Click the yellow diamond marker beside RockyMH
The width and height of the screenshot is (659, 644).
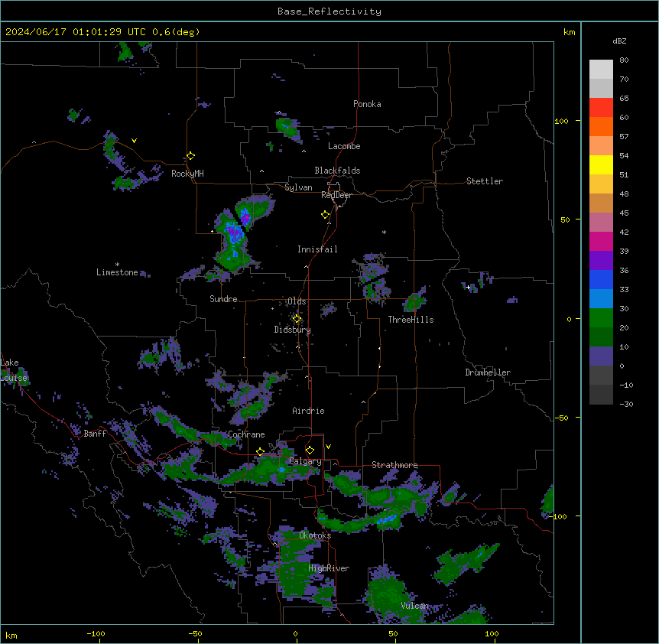(190, 156)
